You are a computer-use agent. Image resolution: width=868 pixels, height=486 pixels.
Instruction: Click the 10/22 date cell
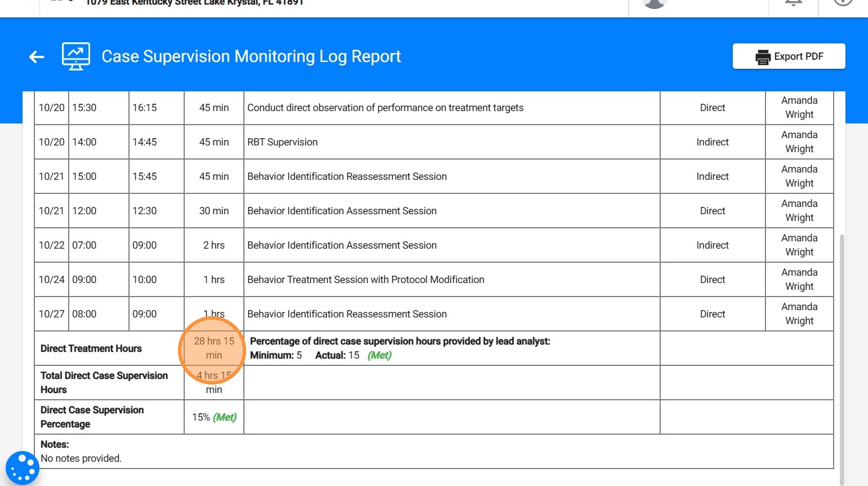point(51,245)
